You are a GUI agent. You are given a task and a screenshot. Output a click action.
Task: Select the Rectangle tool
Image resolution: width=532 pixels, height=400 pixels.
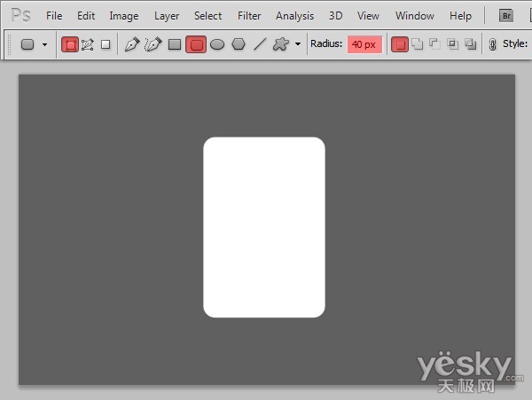pyautogui.click(x=175, y=44)
